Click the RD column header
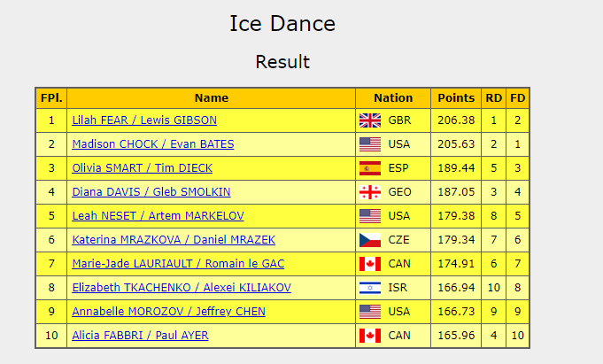Image resolution: width=603 pixels, height=364 pixels. [x=493, y=98]
